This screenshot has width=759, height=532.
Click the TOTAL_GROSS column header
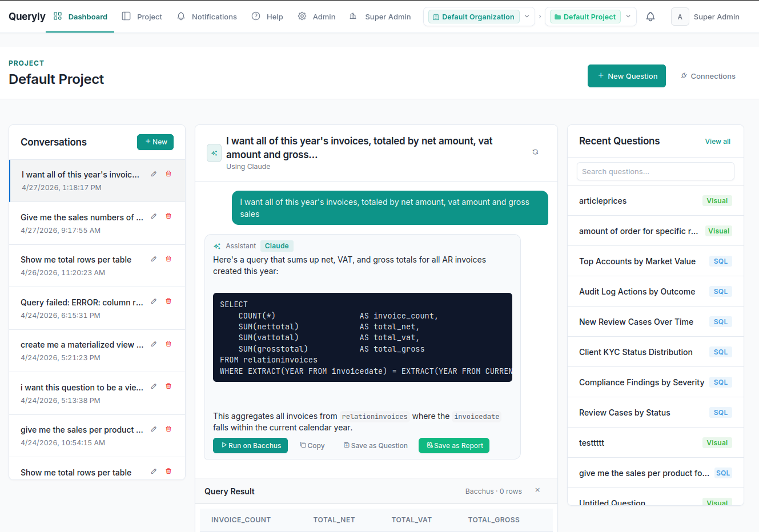(x=494, y=520)
